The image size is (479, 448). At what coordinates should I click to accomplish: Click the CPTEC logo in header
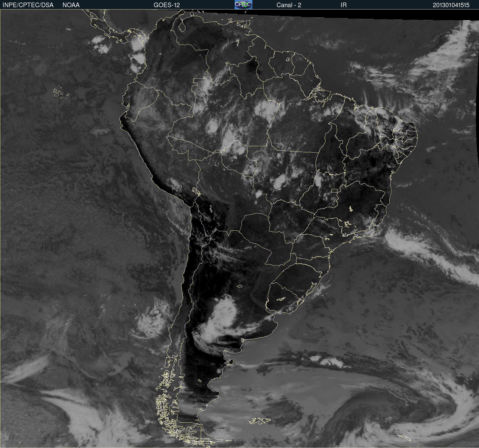click(243, 5)
